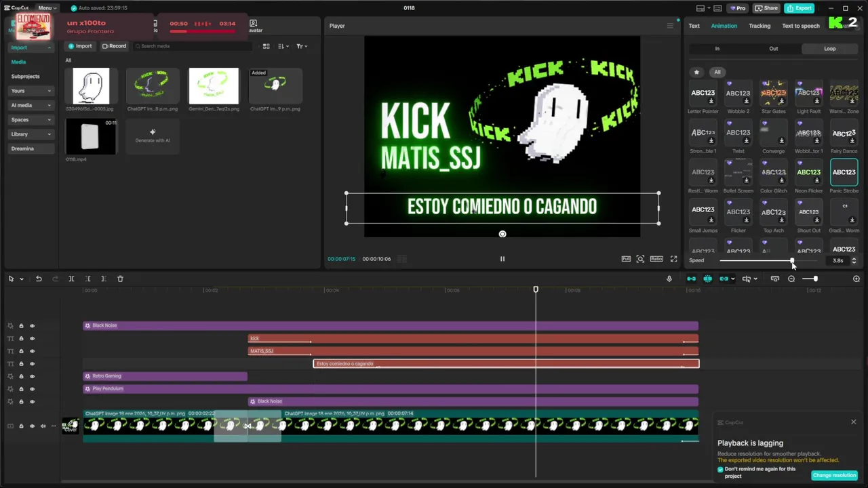Click Change resolution button

click(x=834, y=475)
